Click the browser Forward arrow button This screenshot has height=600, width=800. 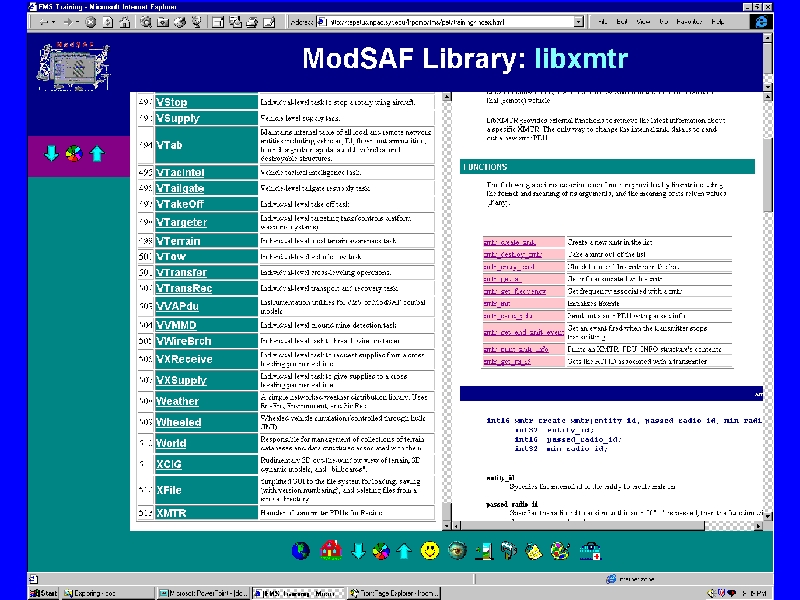pyautogui.click(x=67, y=22)
